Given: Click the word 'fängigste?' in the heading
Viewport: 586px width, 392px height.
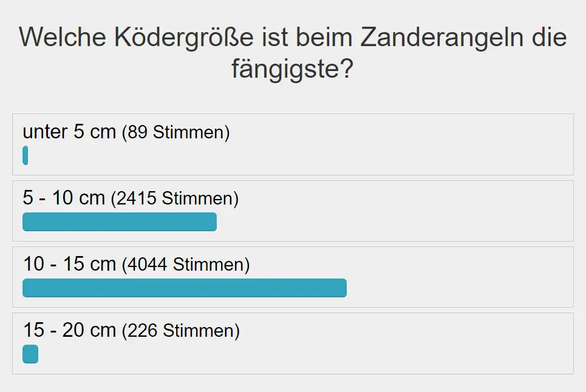Looking at the screenshot, I should click(292, 69).
